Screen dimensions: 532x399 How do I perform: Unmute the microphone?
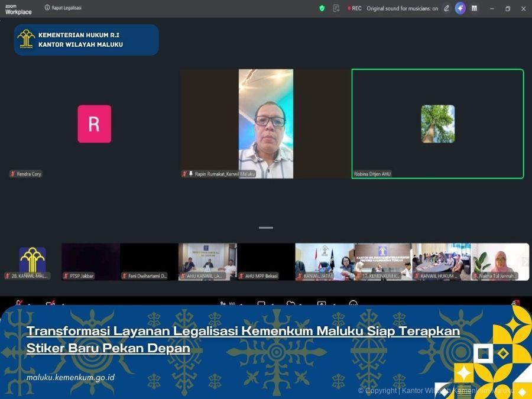click(x=20, y=303)
